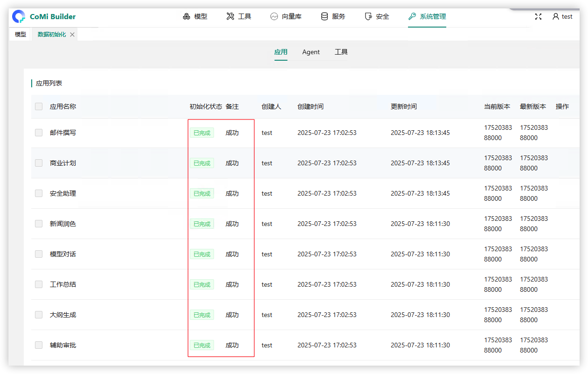Click the 邮件撰写 application name
Image resolution: width=588 pixels, height=374 pixels.
pyautogui.click(x=63, y=133)
